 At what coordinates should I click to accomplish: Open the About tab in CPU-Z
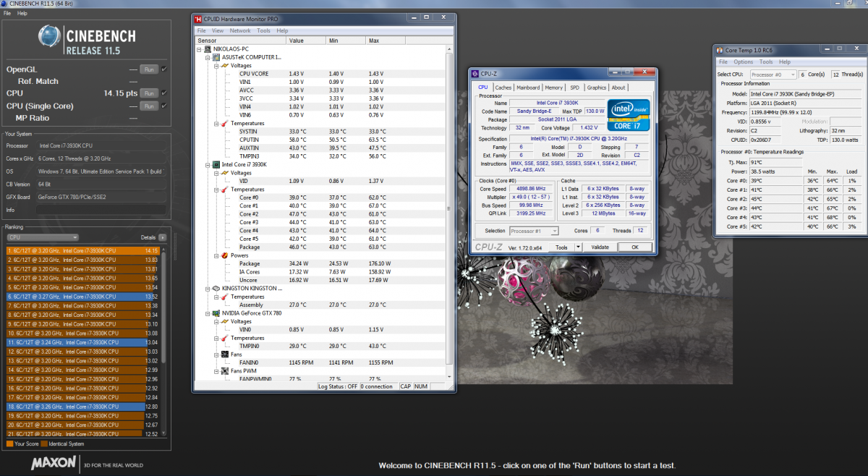(619, 88)
